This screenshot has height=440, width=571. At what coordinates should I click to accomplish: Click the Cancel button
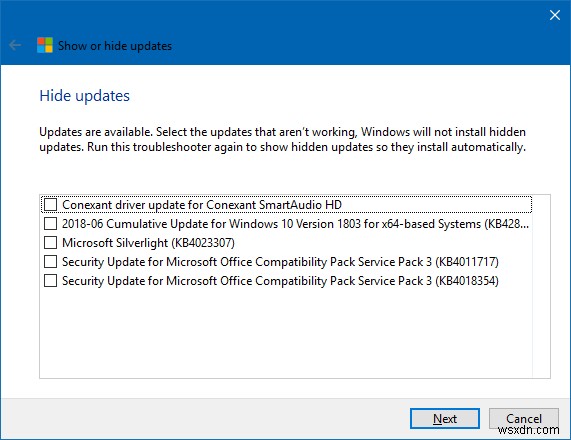524,419
